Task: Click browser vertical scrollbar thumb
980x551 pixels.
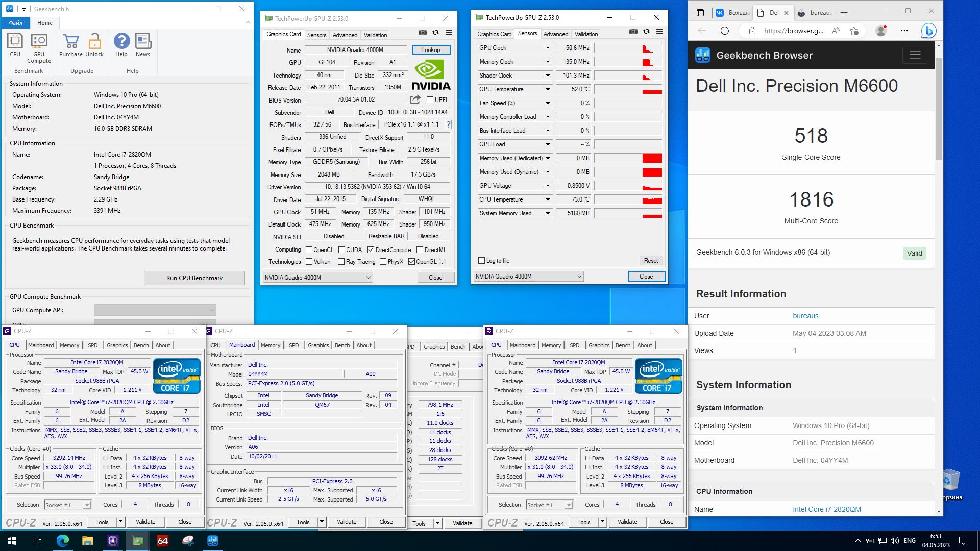Action: click(x=939, y=109)
